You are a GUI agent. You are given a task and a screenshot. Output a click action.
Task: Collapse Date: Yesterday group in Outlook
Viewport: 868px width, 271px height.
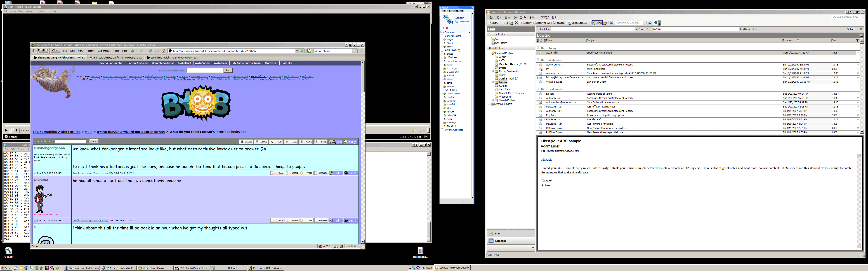pyautogui.click(x=538, y=60)
